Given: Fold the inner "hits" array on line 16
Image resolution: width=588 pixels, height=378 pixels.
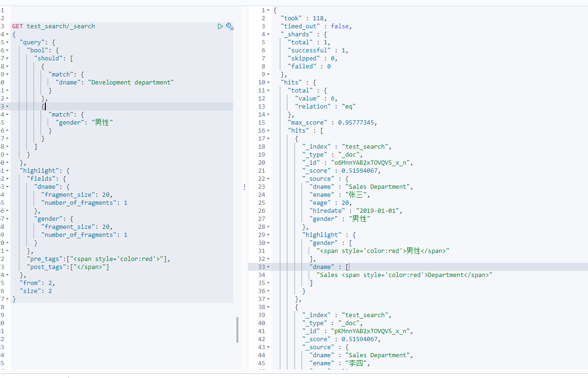Looking at the screenshot, I should pyautogui.click(x=269, y=130).
